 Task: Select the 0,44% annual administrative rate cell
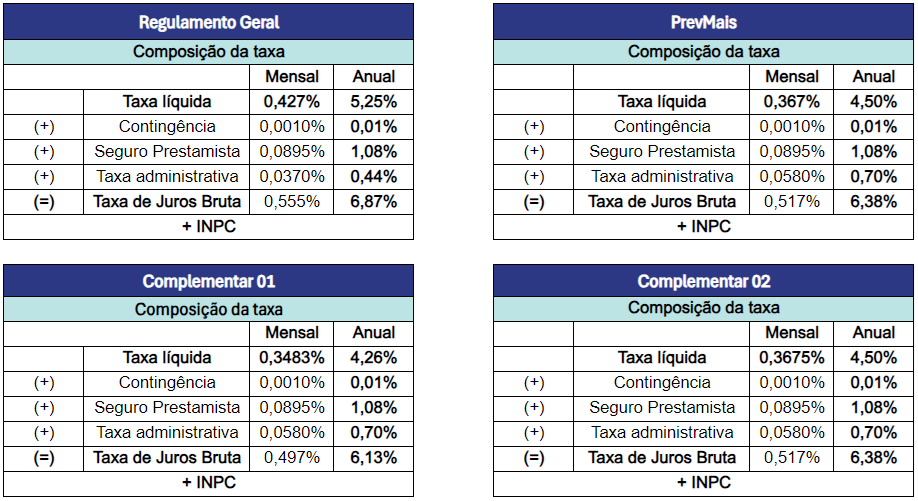[374, 176]
